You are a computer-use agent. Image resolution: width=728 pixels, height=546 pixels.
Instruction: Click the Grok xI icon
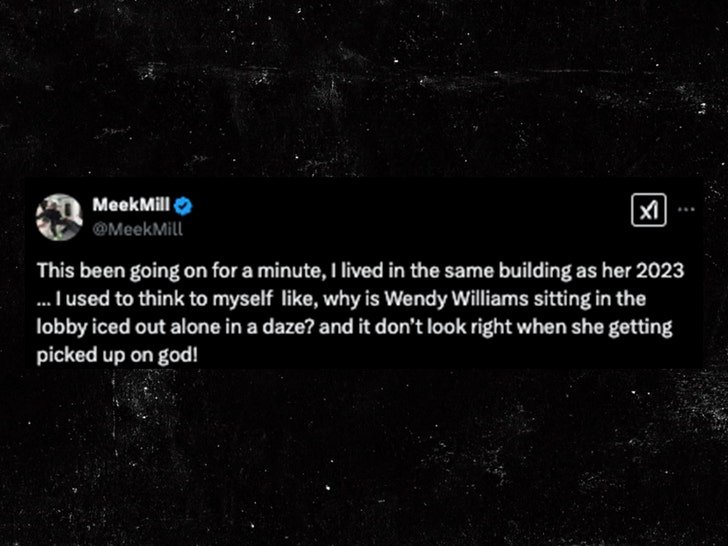649,210
